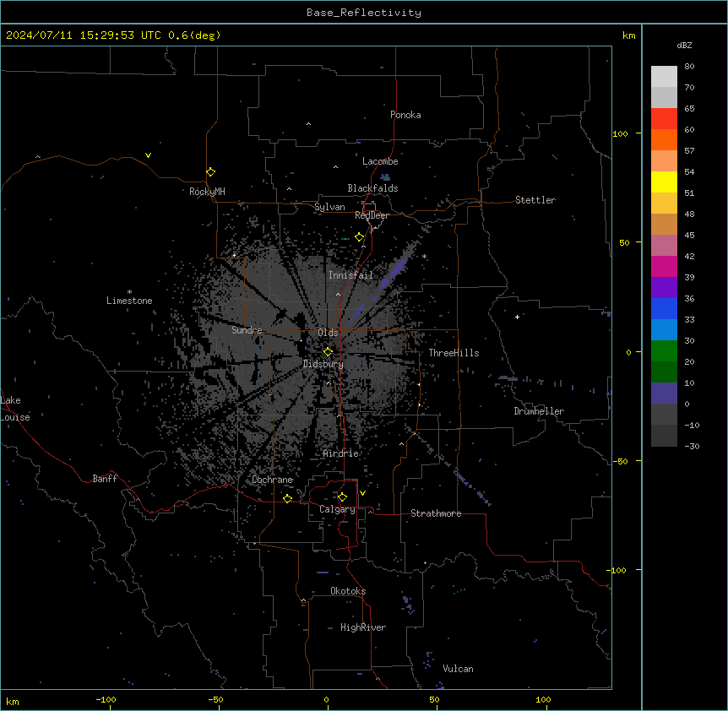Screen dimensions: 728x711
Task: Click the Strathmore label
Action: click(436, 513)
